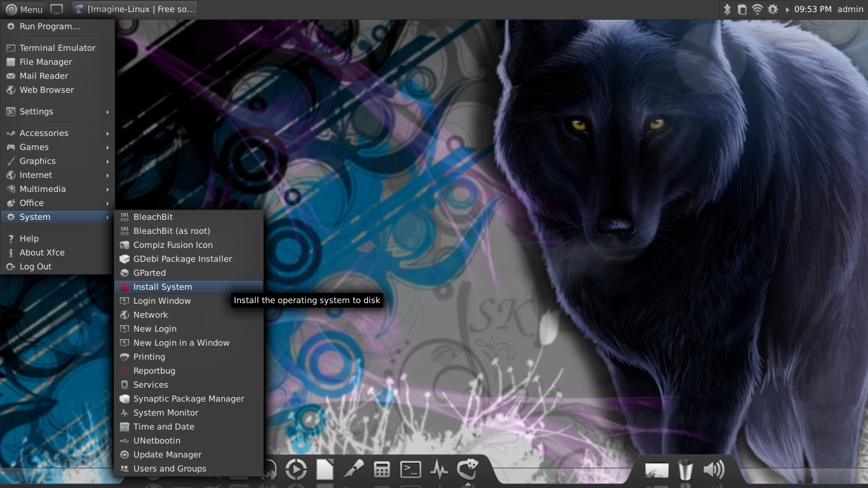The image size is (868, 488).
Task: Open Login Window settings
Action: pyautogui.click(x=189, y=301)
